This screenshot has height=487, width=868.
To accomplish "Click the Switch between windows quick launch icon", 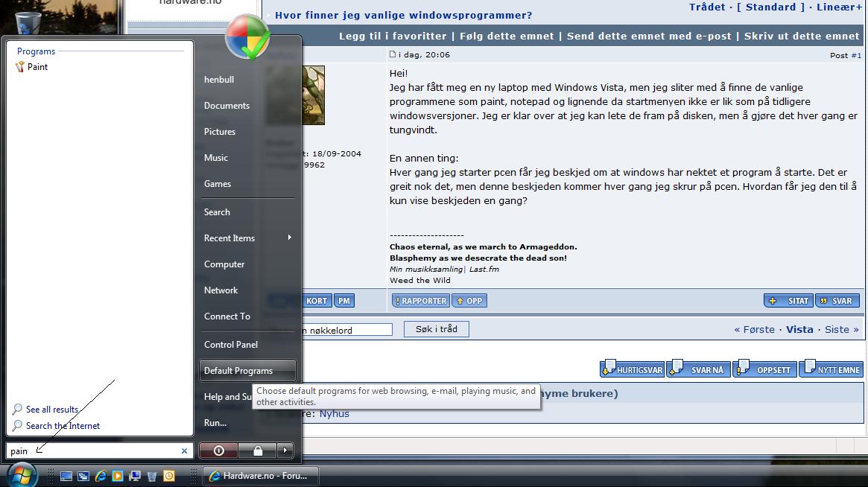I will pyautogui.click(x=83, y=476).
